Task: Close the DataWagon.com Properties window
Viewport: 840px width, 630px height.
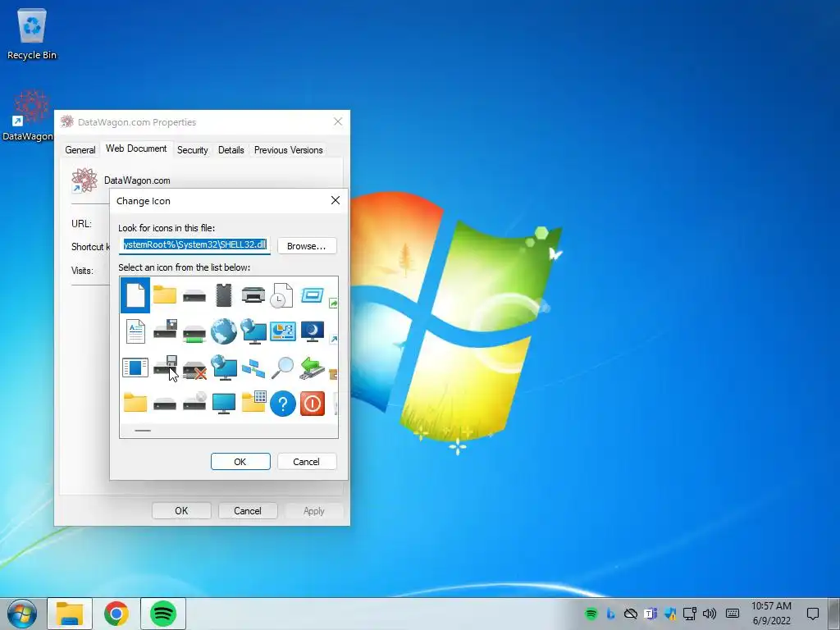Action: pos(338,121)
